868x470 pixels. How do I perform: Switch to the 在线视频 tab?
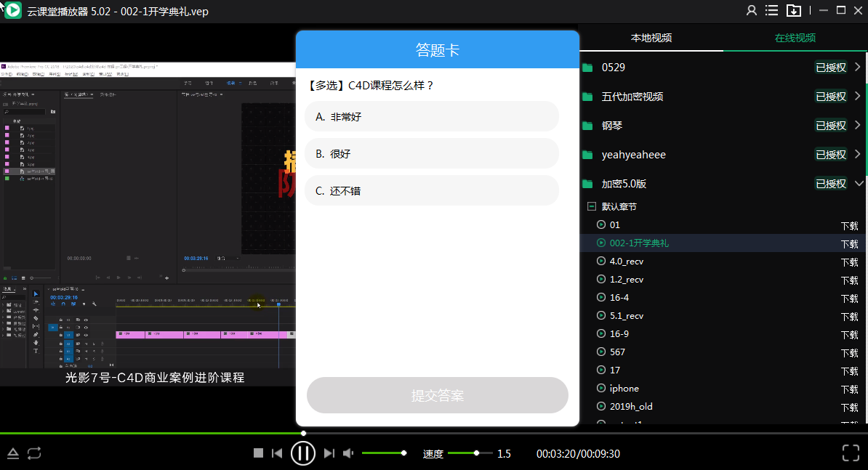[x=795, y=38]
